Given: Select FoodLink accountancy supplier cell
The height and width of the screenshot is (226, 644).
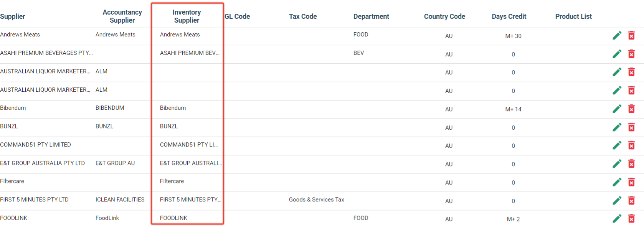Looking at the screenshot, I should point(107,218).
